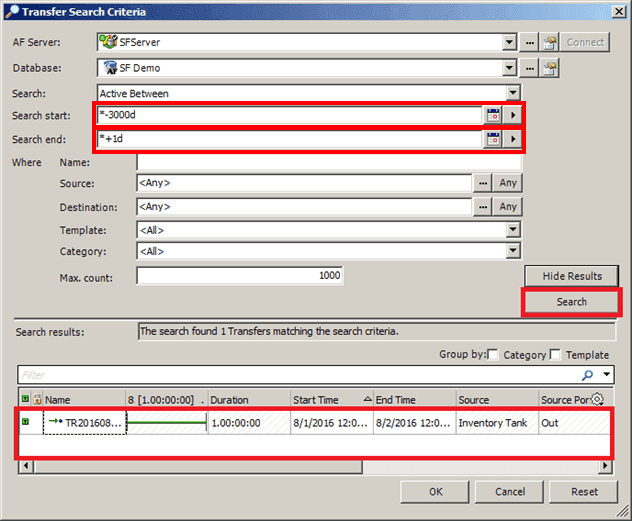Viewport: 632px width, 521px height.
Task: Click green Gantt bar of transfer
Action: [167, 423]
